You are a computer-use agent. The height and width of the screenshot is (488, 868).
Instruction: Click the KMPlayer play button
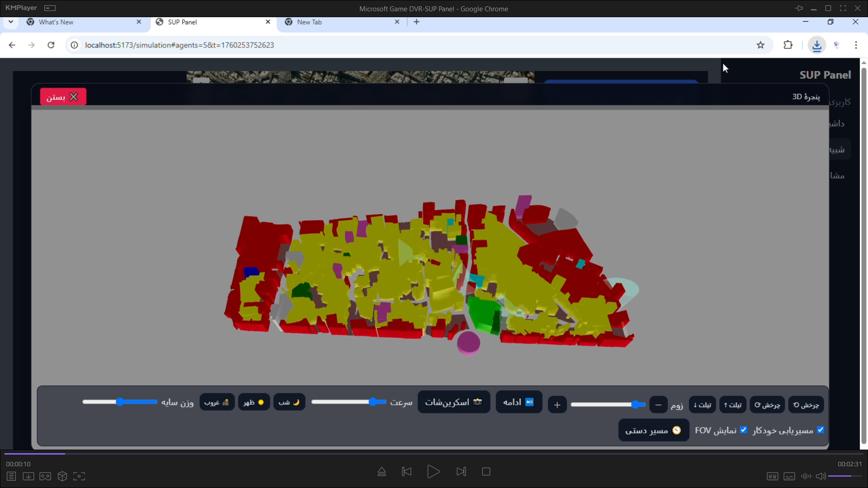(433, 472)
